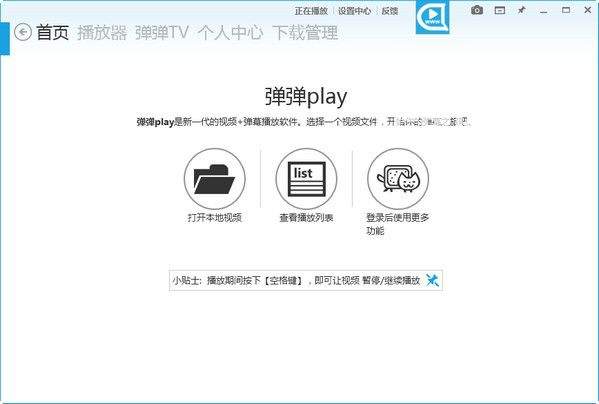Click the 小贴士 tip text box

tap(306, 280)
